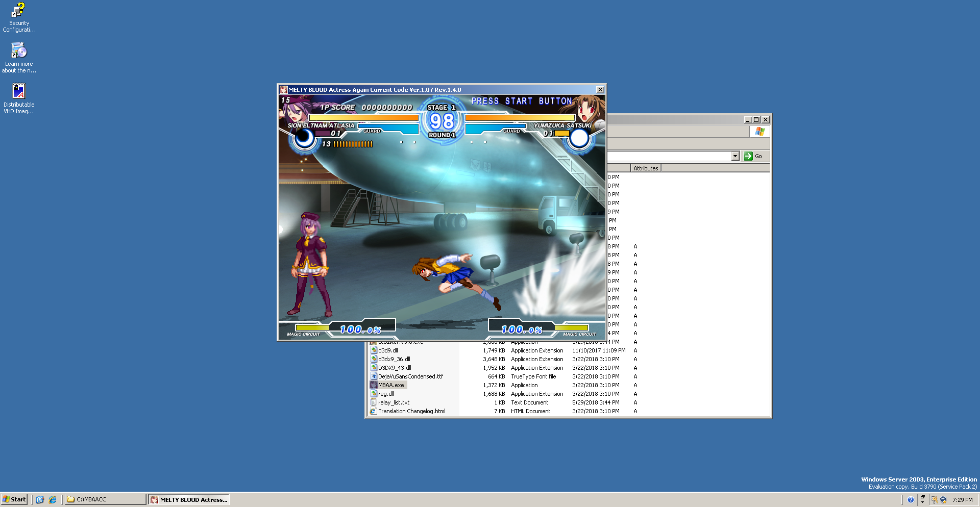Expand the Explorer address bar dropdown
The height and width of the screenshot is (507, 980).
pyautogui.click(x=735, y=156)
